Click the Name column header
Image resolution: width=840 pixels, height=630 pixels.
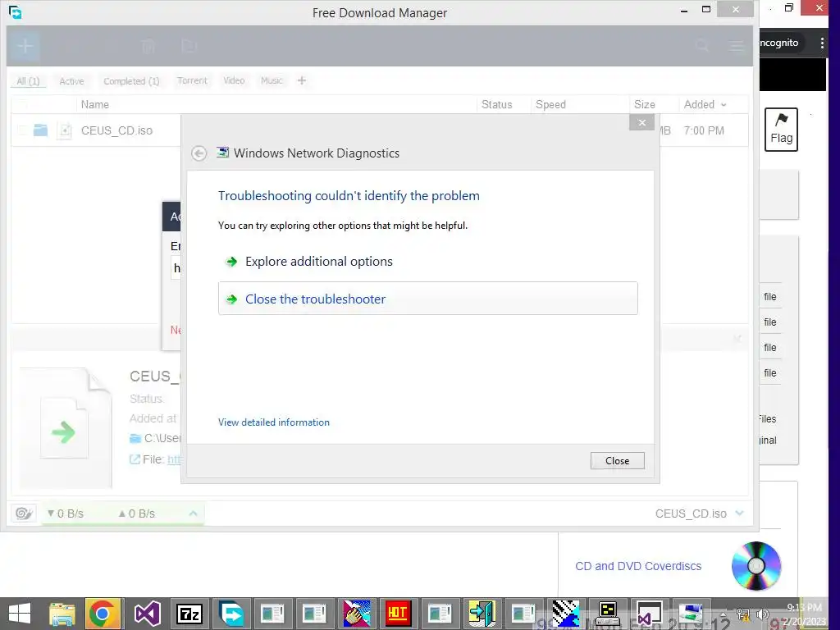tap(95, 104)
